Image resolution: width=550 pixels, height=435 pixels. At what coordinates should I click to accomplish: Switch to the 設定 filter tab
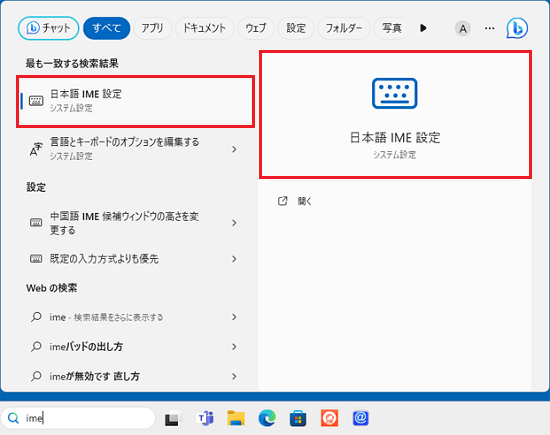[296, 28]
